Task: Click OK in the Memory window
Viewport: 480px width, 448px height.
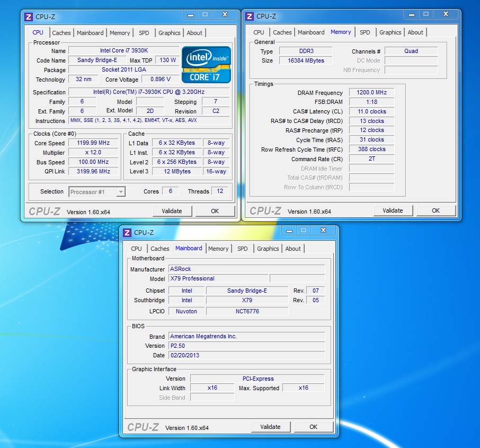Action: pyautogui.click(x=436, y=210)
